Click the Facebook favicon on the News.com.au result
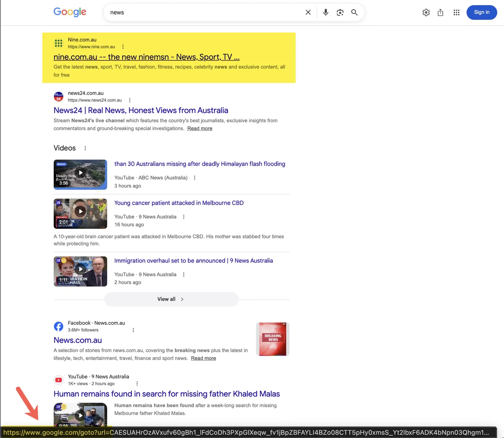 58,326
